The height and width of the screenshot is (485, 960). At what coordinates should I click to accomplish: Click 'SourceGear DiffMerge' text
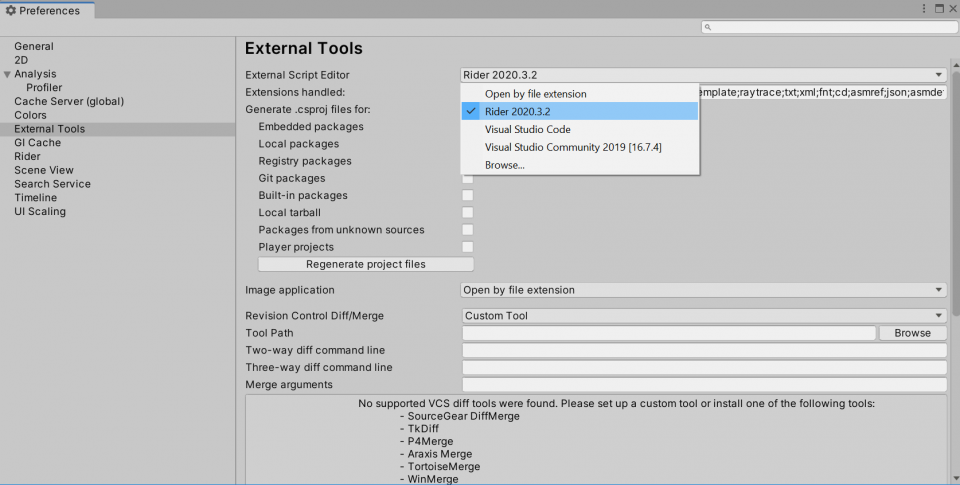point(463,416)
